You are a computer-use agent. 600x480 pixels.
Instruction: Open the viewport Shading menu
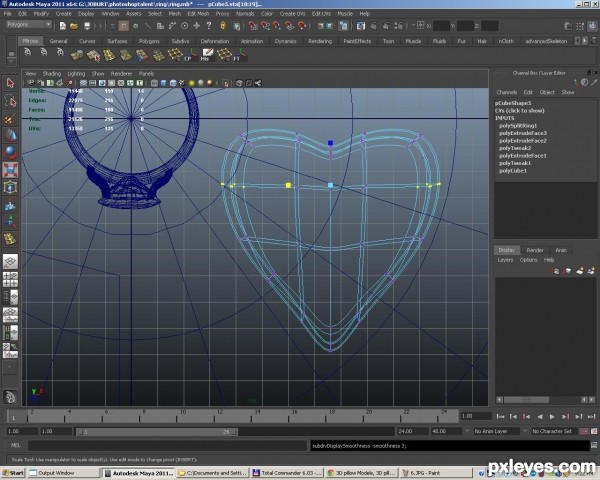click(52, 73)
